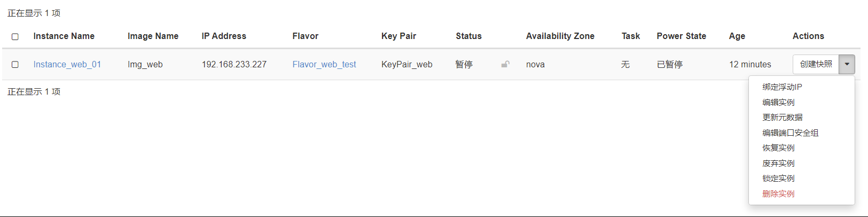Click the 创建快照 button
868x217 pixels.
pyautogui.click(x=816, y=64)
